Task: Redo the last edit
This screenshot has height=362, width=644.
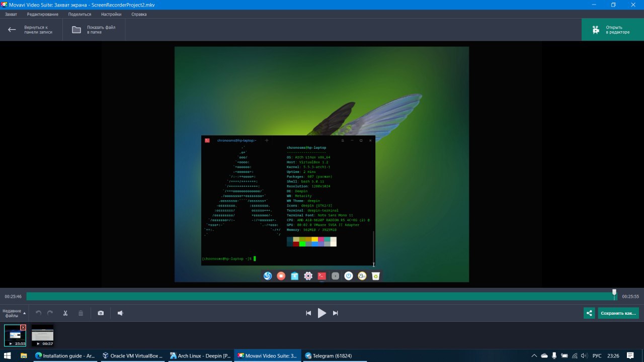Action: click(50, 313)
